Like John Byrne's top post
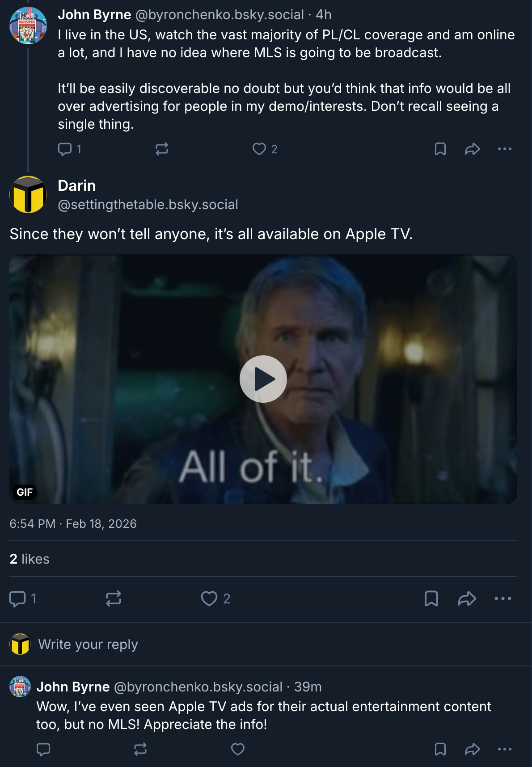This screenshot has width=532, height=767. pyautogui.click(x=259, y=149)
